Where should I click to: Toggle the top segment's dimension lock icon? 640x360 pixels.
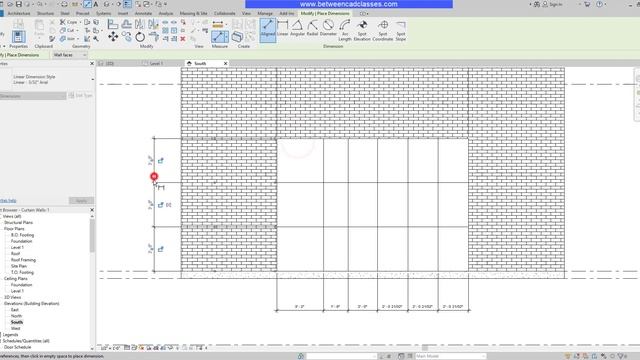pos(160,161)
